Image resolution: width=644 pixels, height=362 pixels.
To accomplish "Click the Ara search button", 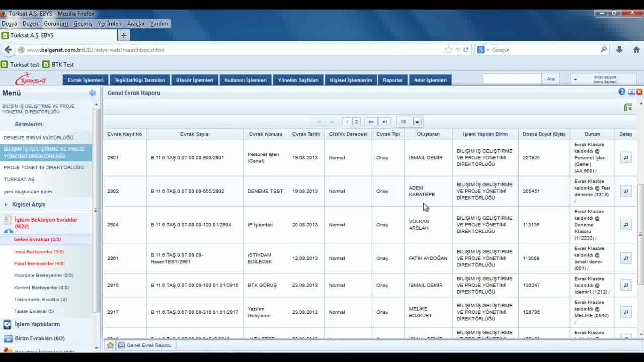I will click(551, 79).
